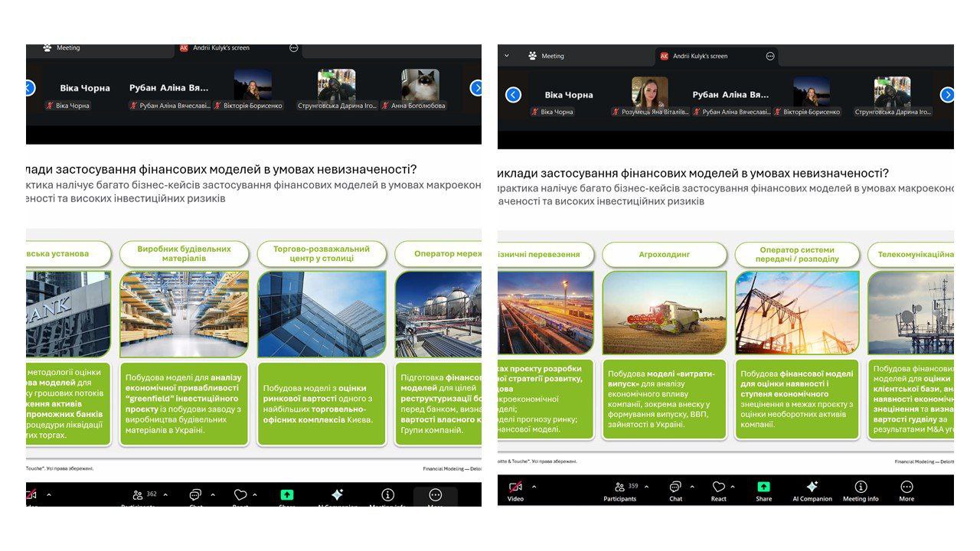Open options on right Andrii Kulyk's screen tab

tap(769, 56)
